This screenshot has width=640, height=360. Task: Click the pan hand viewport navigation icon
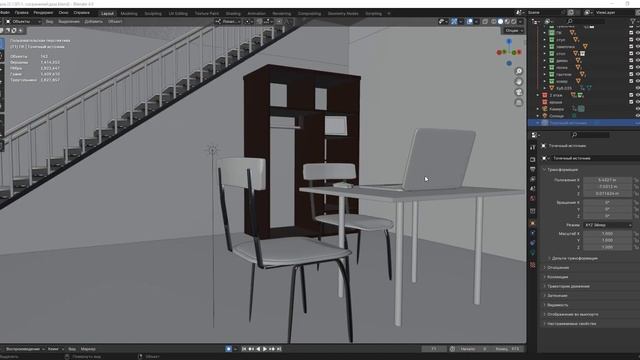coord(519,82)
